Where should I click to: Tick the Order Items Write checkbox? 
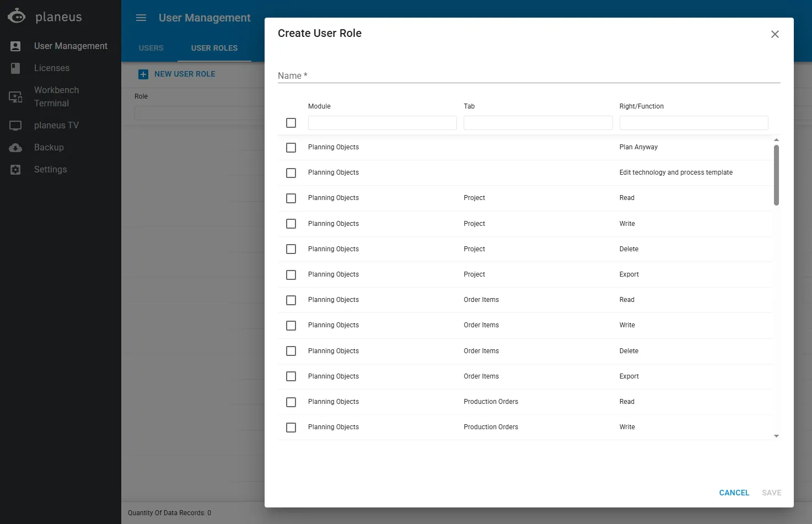click(x=291, y=326)
